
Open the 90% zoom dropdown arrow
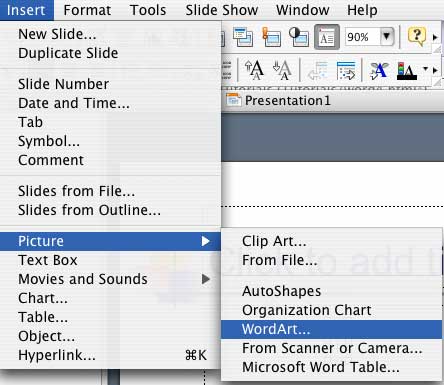(x=386, y=36)
